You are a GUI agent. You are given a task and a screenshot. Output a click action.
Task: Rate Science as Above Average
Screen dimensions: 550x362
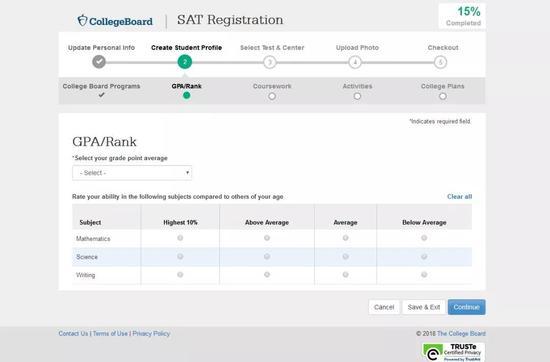click(267, 256)
